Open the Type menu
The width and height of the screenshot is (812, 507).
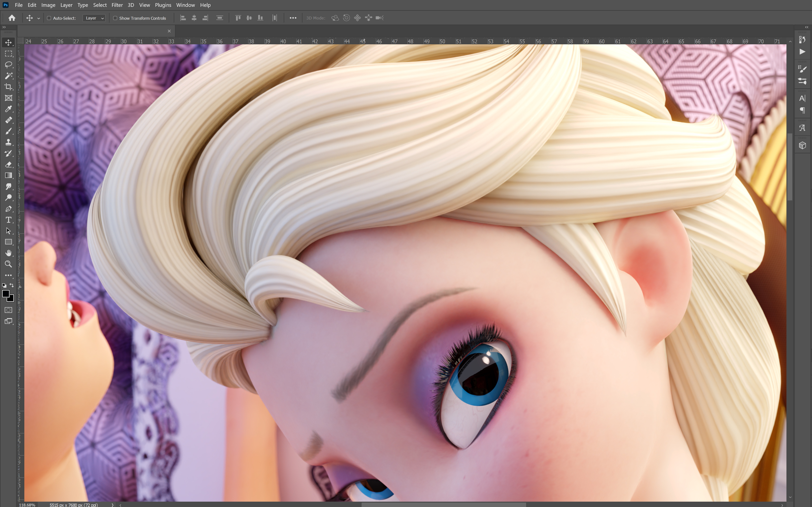82,5
